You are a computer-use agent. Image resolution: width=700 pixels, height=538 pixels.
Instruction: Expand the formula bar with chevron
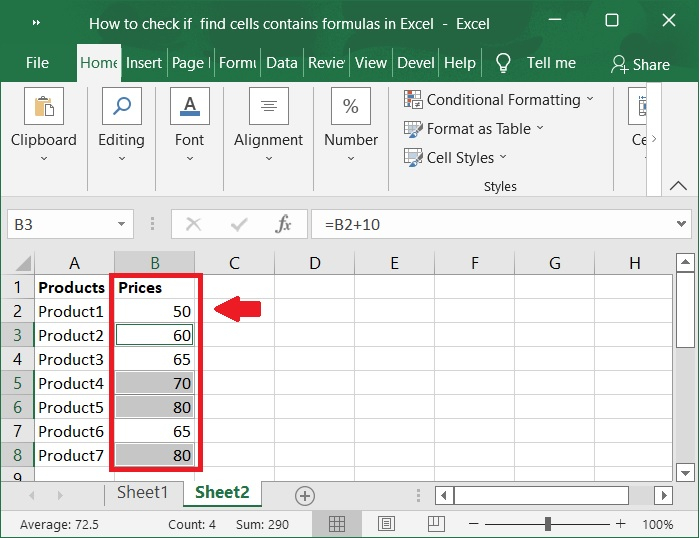(681, 223)
